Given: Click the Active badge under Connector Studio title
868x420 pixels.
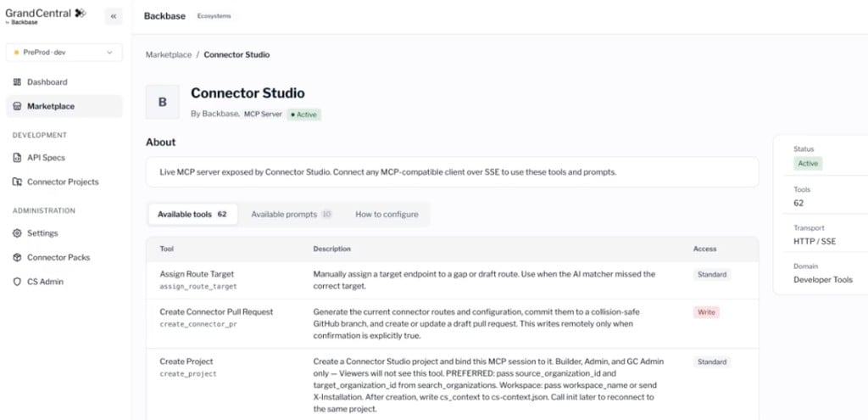Looking at the screenshot, I should click(304, 115).
